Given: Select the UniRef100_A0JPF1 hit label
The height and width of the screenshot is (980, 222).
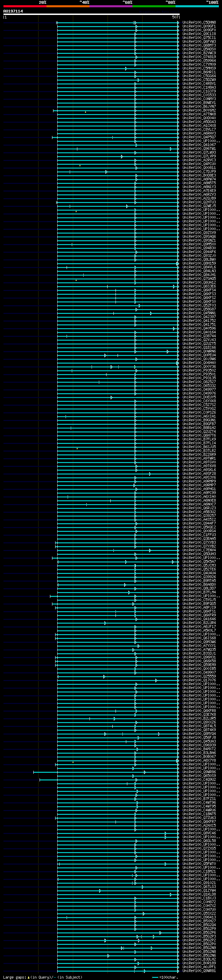Looking at the screenshot, I should (x=199, y=967).
